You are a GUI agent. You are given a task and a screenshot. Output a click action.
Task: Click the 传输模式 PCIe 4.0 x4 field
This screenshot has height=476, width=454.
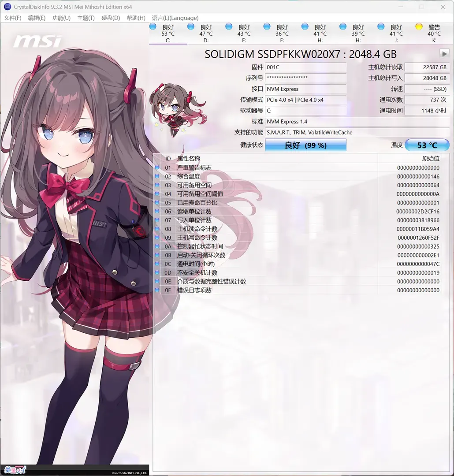pos(305,100)
